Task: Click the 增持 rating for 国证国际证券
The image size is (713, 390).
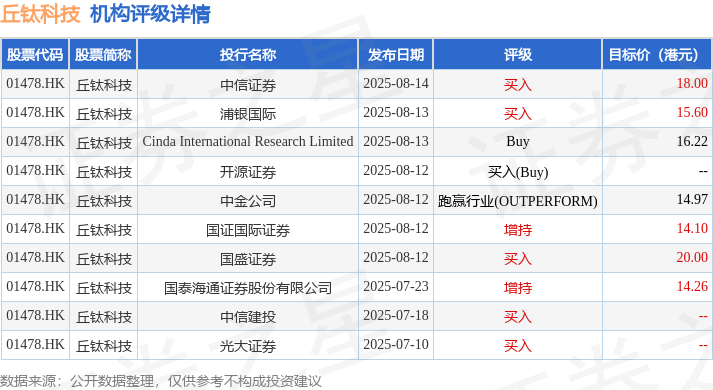Action: [x=518, y=229]
